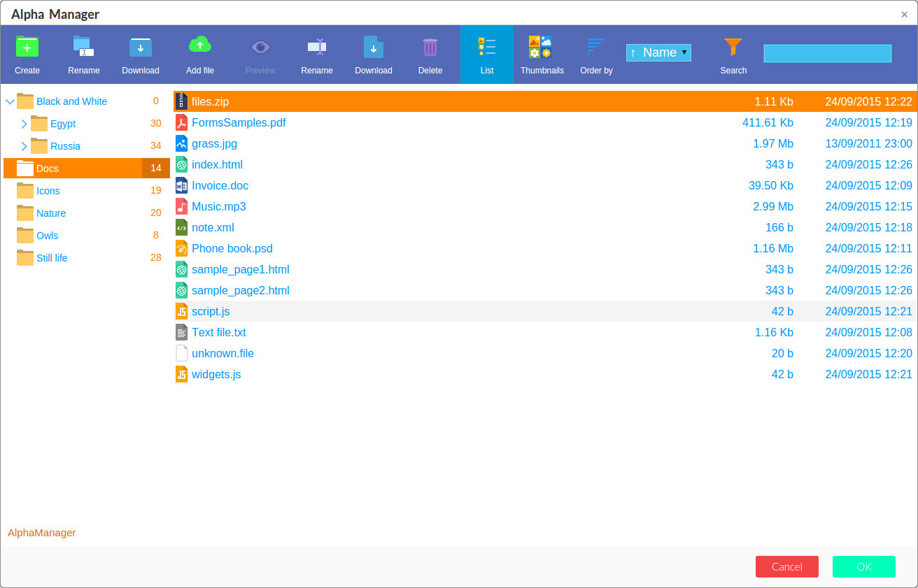Click the folder Rename icon beside Create
Image resolution: width=918 pixels, height=588 pixels.
pyautogui.click(x=83, y=48)
